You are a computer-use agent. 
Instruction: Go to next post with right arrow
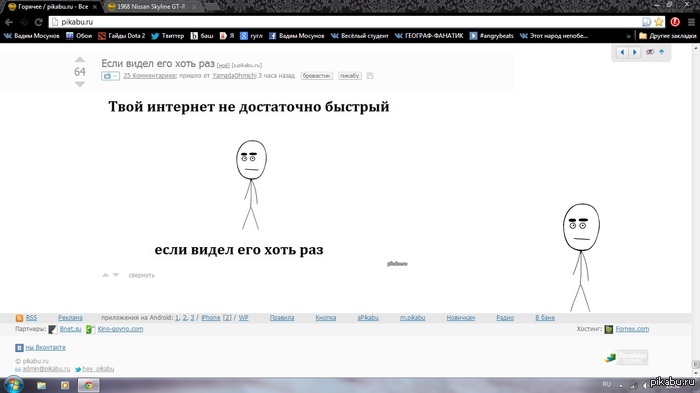click(x=634, y=52)
